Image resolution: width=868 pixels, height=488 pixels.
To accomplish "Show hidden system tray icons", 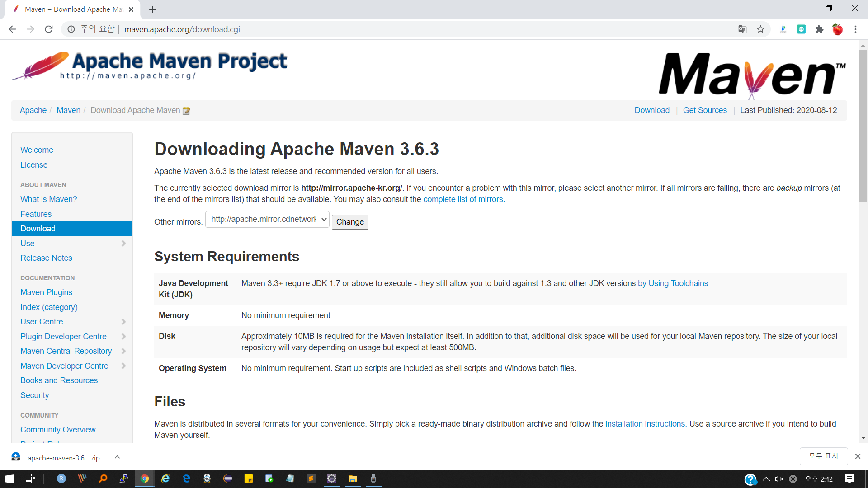I will click(766, 479).
